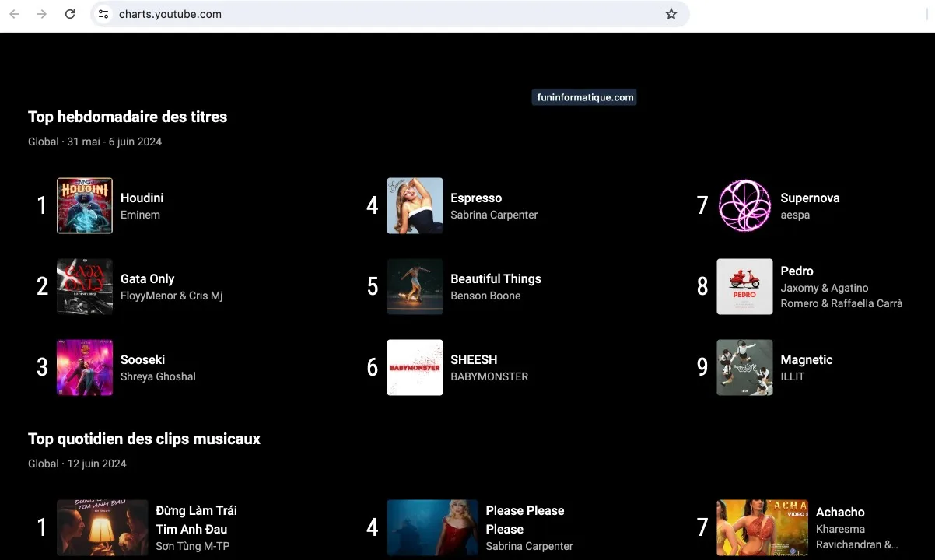Click the Magnetic song title
The height and width of the screenshot is (560, 935).
[807, 359]
